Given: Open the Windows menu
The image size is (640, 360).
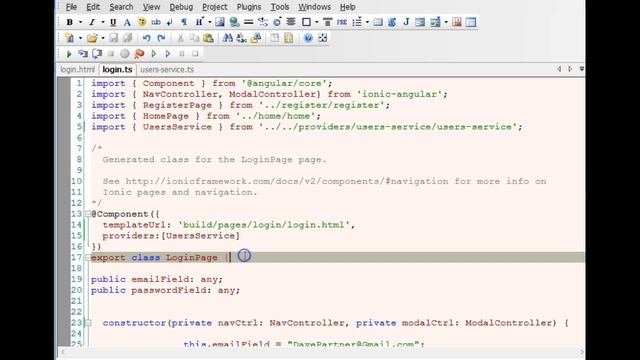Looking at the screenshot, I should click(x=314, y=7).
